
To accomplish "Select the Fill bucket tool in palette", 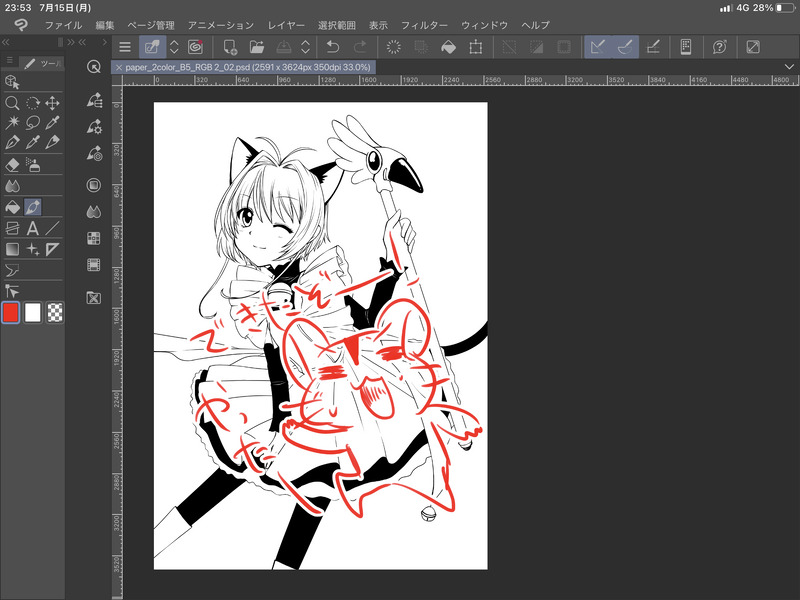I will click(x=12, y=207).
